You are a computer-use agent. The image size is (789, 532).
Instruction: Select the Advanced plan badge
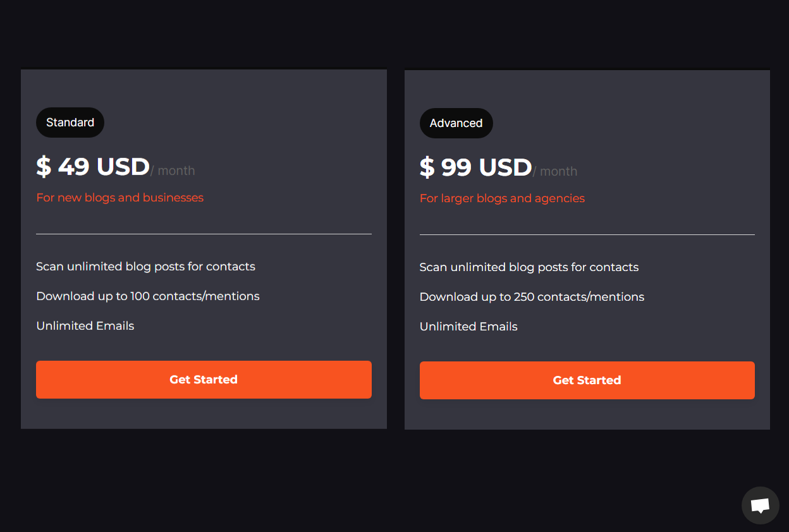[456, 123]
